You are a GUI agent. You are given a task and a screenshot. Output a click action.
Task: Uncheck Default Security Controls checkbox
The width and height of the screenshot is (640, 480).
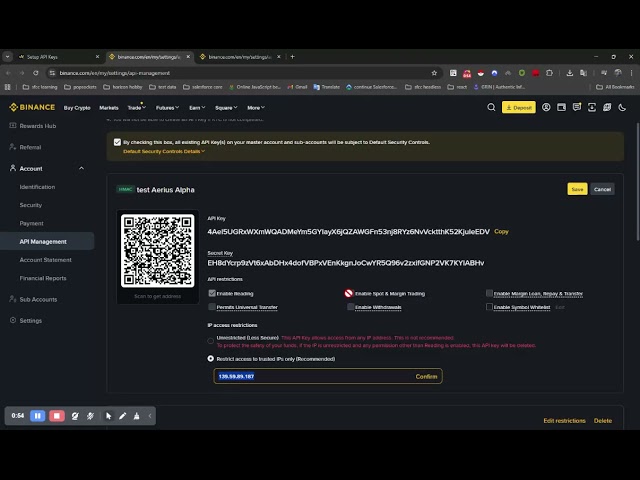pyautogui.click(x=118, y=142)
